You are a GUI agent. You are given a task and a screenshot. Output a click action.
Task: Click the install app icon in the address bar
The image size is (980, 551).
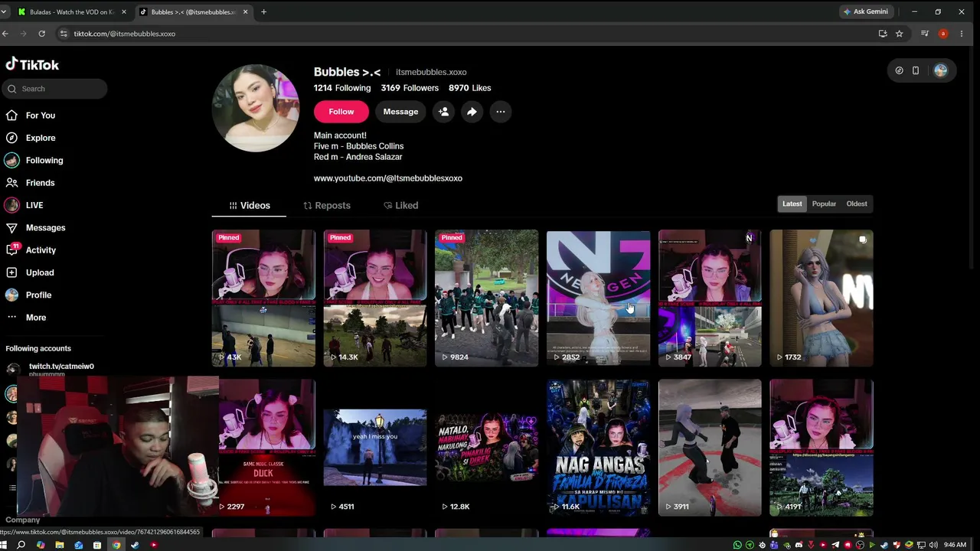point(883,34)
